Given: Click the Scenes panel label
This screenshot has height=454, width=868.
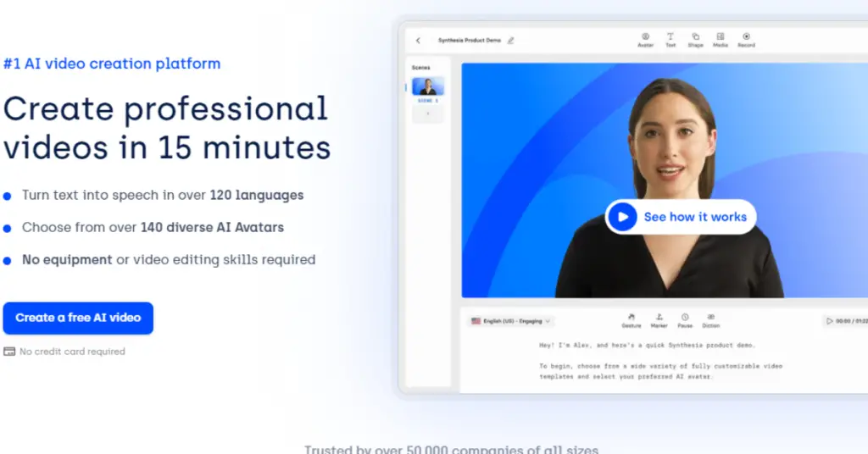Looking at the screenshot, I should click(420, 68).
